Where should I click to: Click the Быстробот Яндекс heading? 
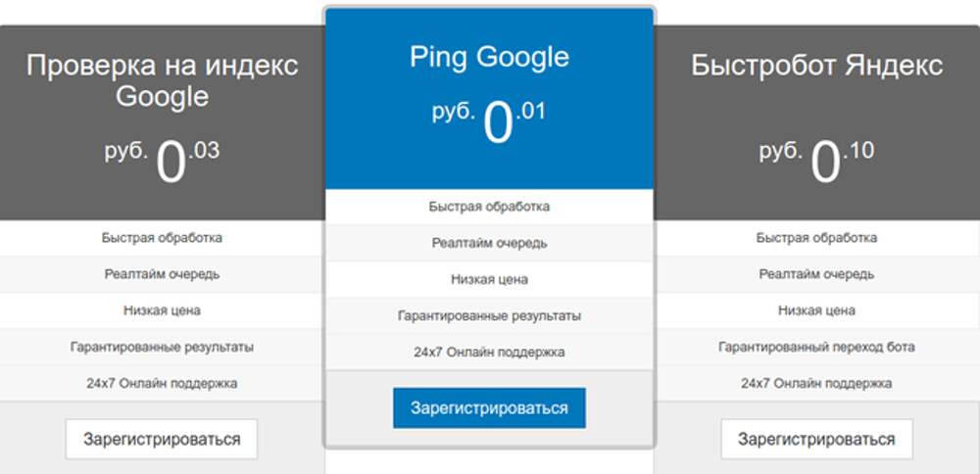pos(816,66)
